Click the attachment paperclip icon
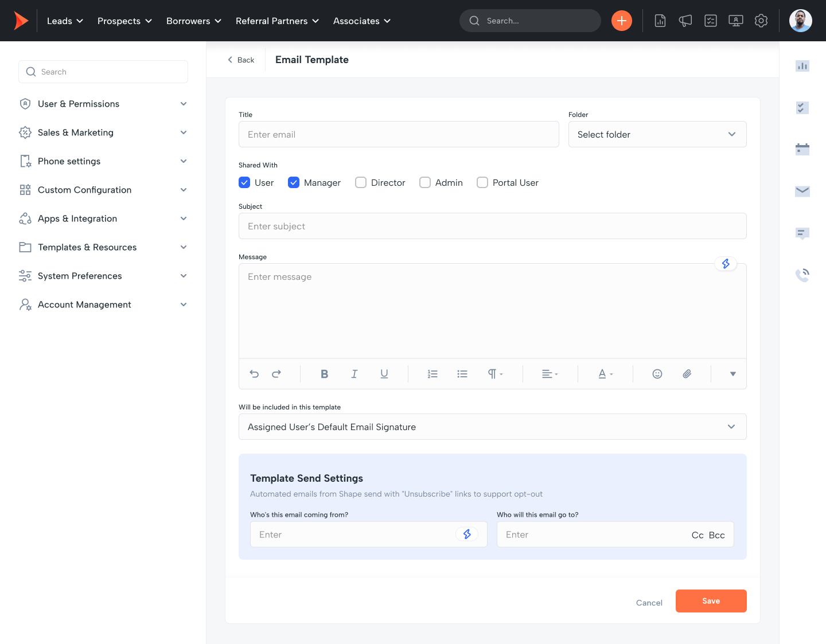This screenshot has height=644, width=826. [687, 374]
